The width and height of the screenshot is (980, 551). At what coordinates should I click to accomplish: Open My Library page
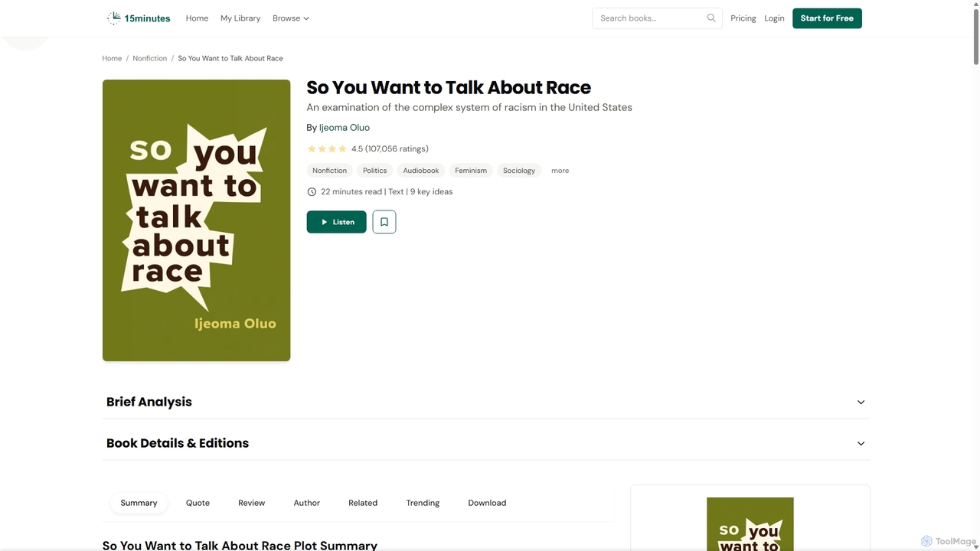coord(240,18)
